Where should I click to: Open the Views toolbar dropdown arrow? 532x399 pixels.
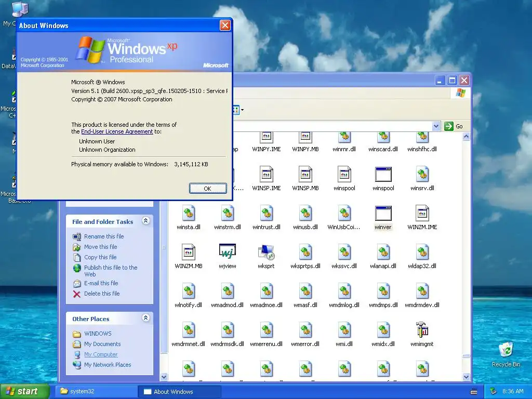[x=242, y=110]
